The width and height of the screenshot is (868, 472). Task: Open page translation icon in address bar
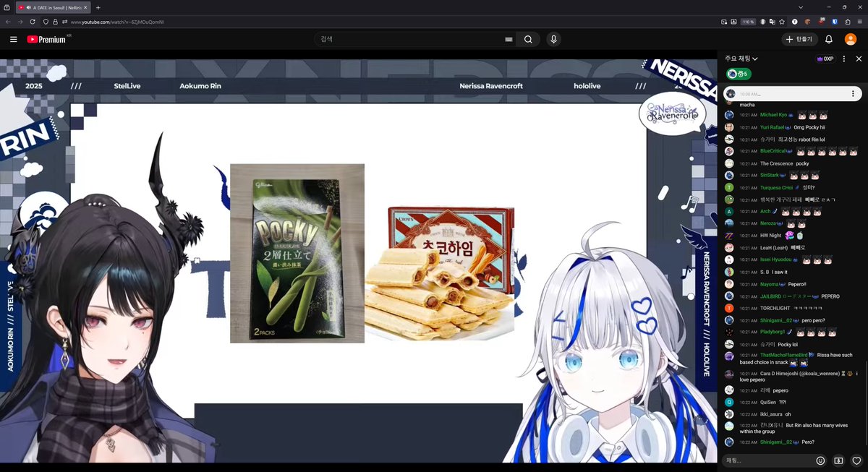tap(773, 22)
